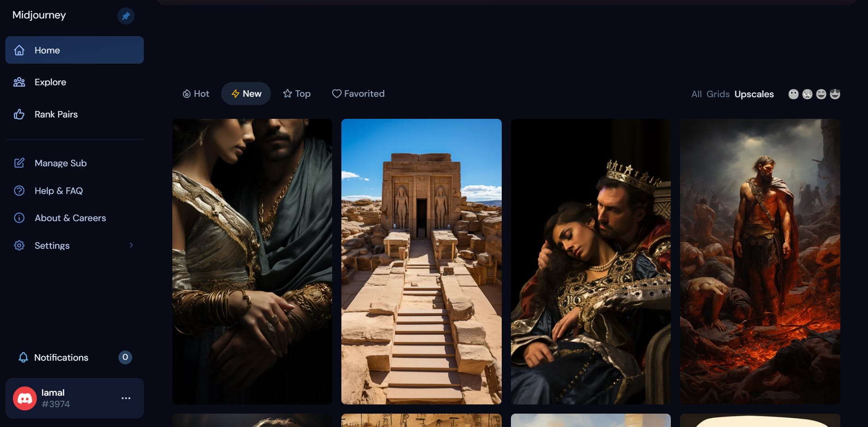The image size is (868, 427).
Task: Switch to the Hot feed tab
Action: [196, 94]
